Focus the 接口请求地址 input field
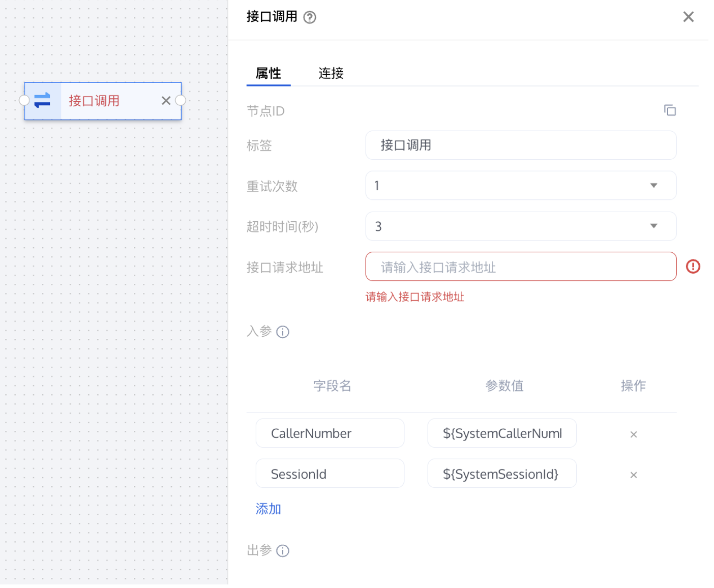Screen dimensions: 714x588 (521, 267)
